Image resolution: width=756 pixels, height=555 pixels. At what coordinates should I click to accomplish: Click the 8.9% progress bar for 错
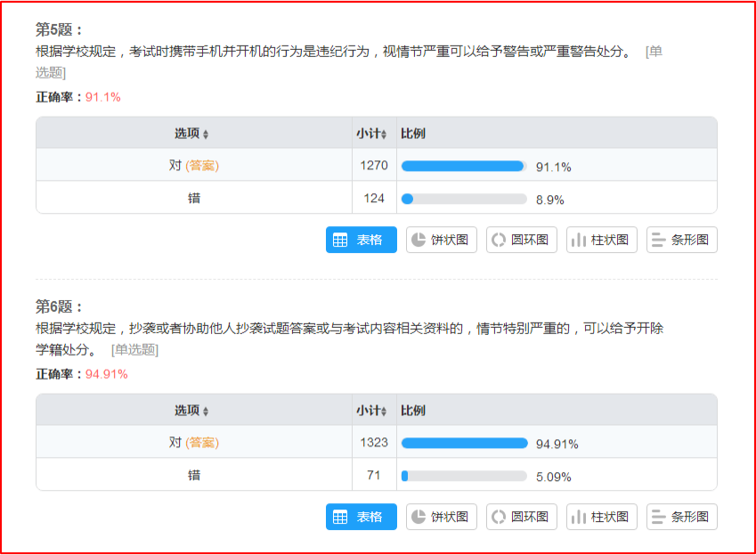coord(463,199)
